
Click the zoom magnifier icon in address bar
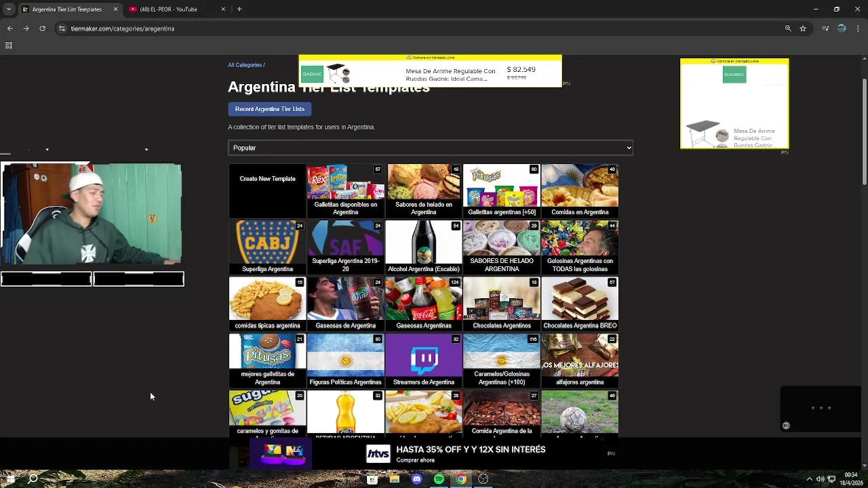click(x=788, y=28)
